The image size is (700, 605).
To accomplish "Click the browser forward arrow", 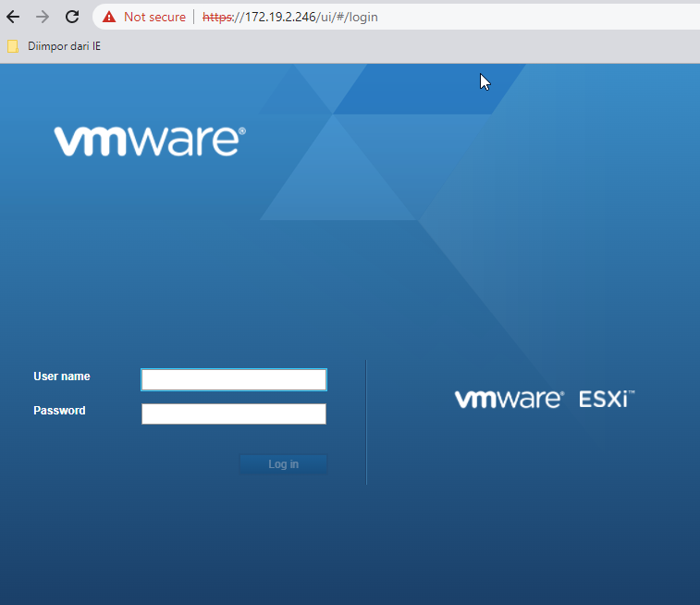I will (43, 17).
